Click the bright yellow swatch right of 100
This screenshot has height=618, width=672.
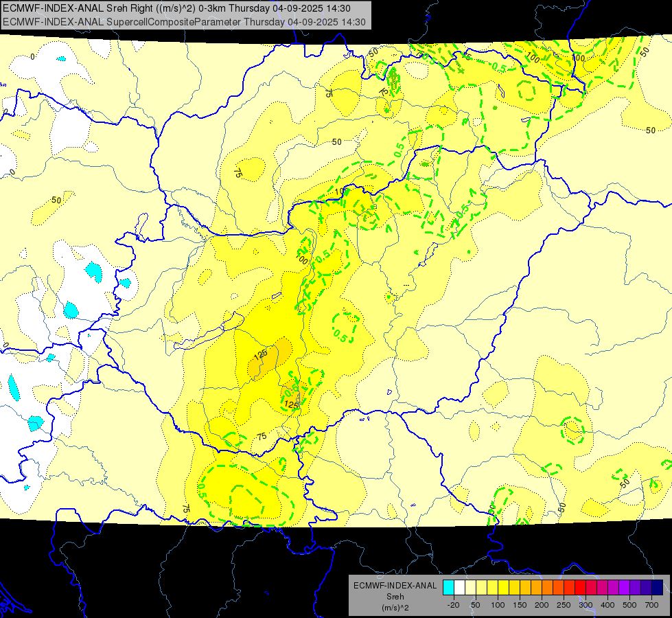[504, 588]
